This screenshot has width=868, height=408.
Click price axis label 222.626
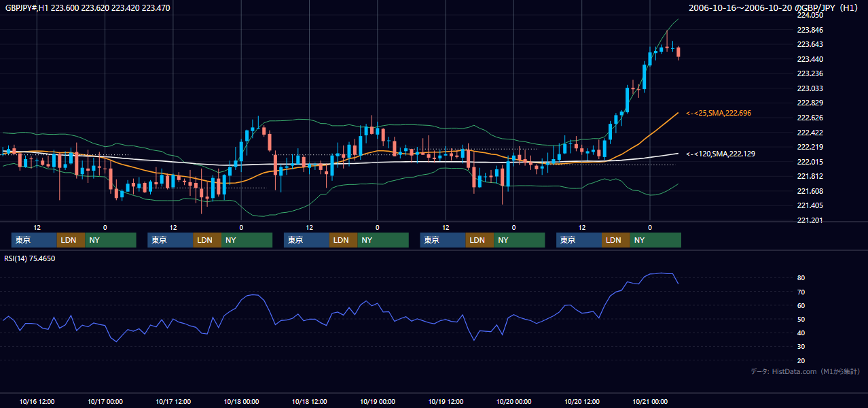click(x=810, y=118)
